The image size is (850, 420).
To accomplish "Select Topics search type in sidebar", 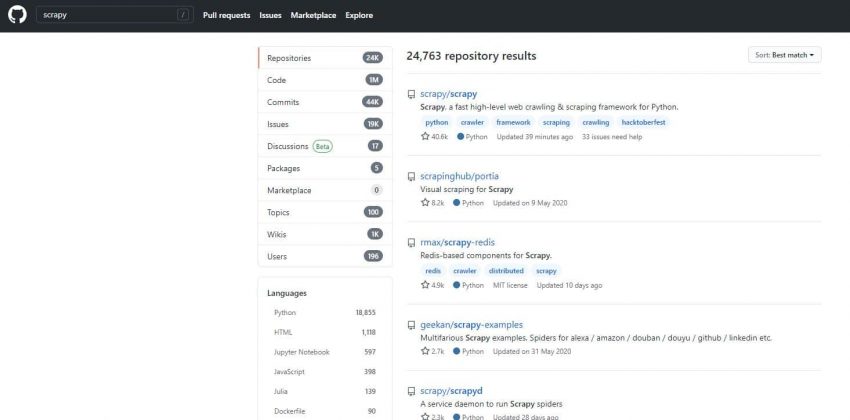I will click(x=325, y=212).
